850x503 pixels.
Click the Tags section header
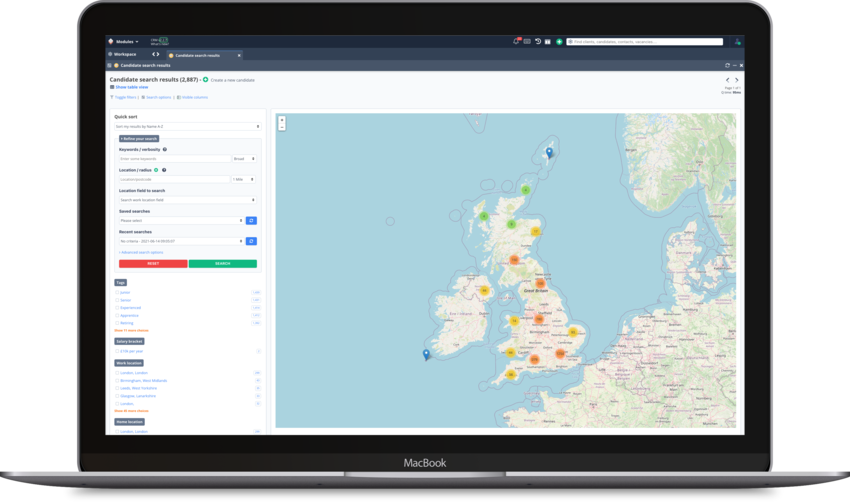point(120,283)
